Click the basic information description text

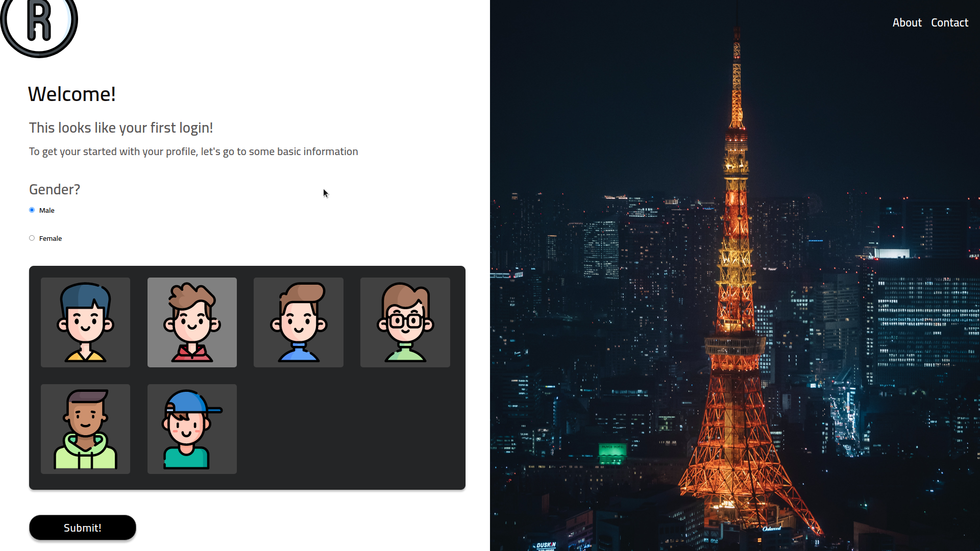(x=193, y=152)
